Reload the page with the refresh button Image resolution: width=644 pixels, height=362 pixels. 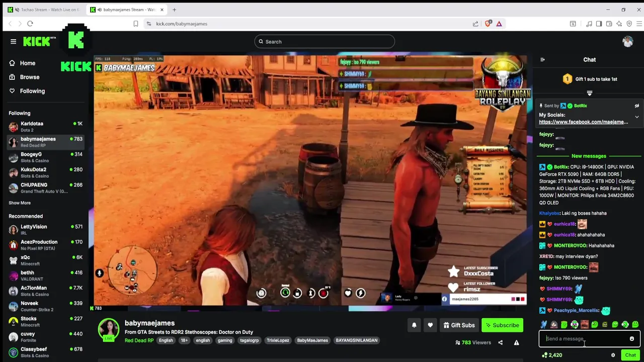(30, 24)
